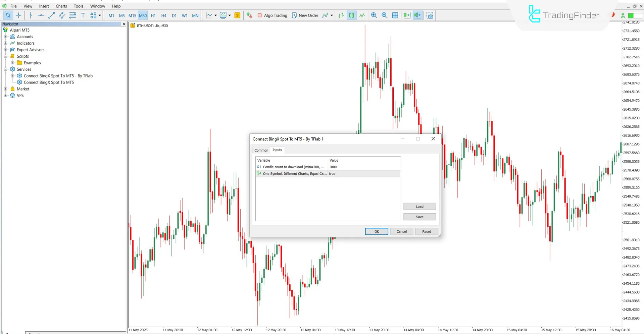Tile chart windows using the grid icon
The image size is (644, 334).
395,15
